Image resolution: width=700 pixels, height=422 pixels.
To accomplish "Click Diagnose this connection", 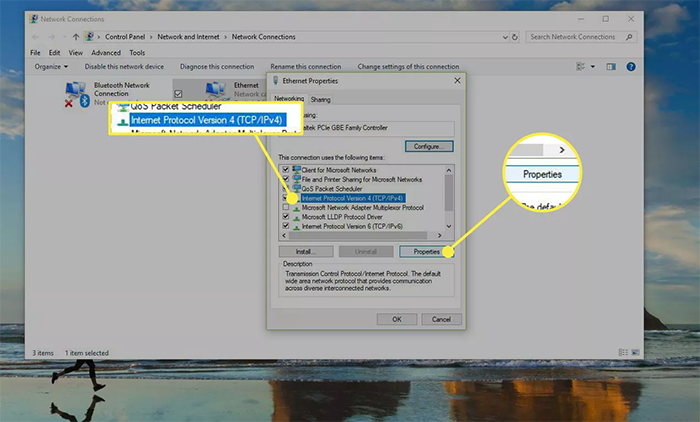I will tap(217, 67).
